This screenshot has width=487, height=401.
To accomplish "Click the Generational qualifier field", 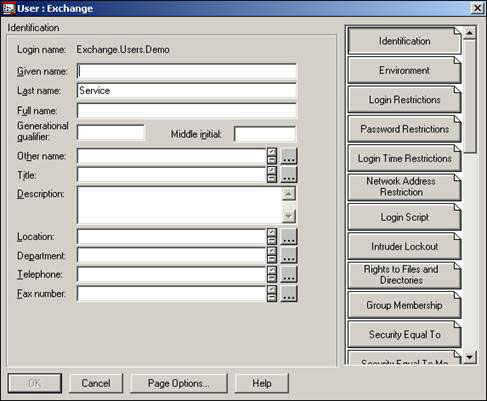I will [x=111, y=133].
